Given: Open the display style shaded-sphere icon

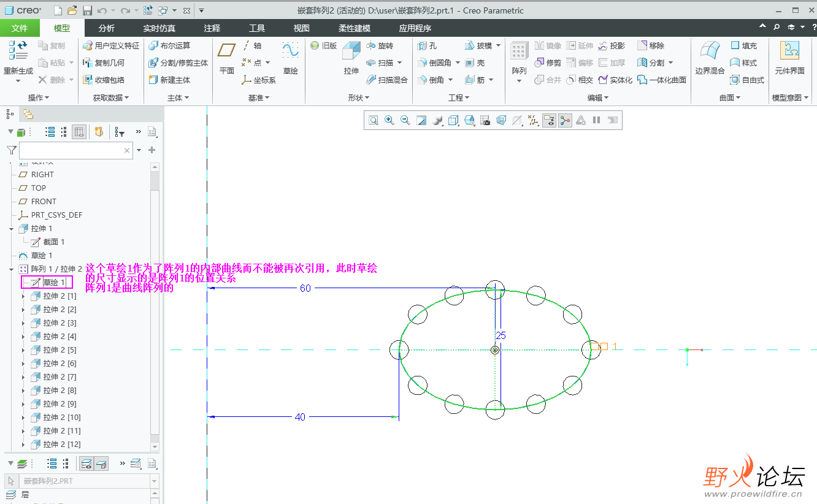Looking at the screenshot, I should (437, 120).
